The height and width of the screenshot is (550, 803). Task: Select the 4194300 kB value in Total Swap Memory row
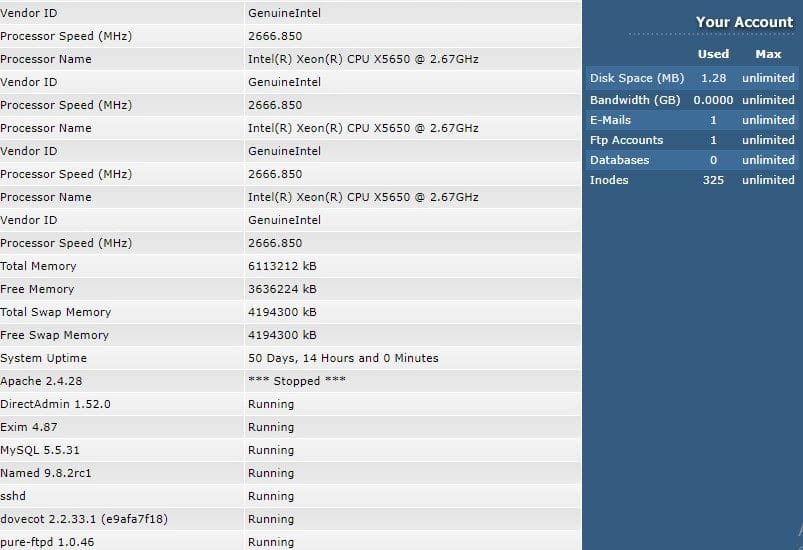282,312
